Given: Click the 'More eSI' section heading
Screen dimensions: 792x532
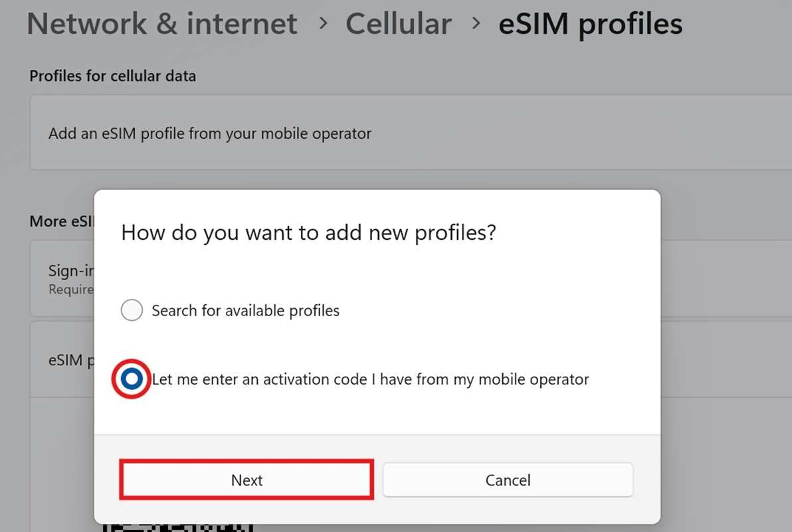Looking at the screenshot, I should click(x=61, y=221).
